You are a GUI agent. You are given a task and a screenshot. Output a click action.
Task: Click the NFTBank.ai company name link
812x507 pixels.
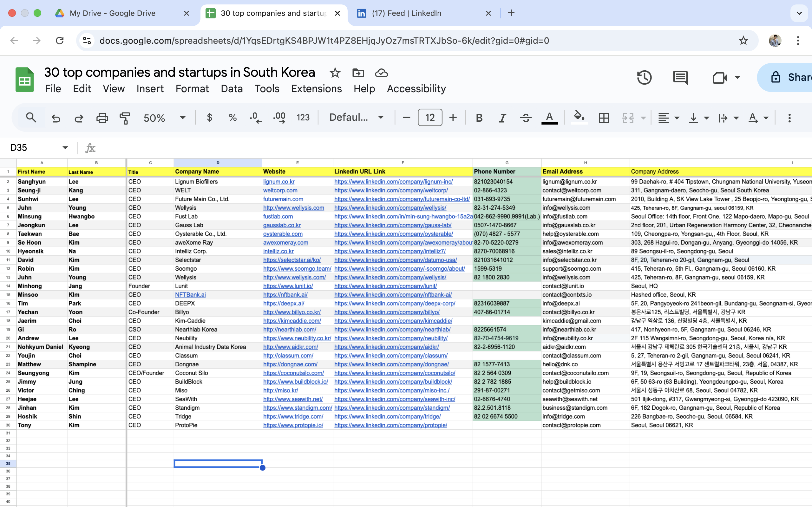click(190, 295)
